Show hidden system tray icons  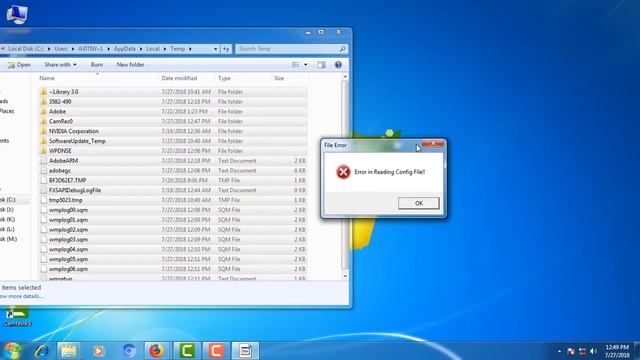pyautogui.click(x=559, y=351)
